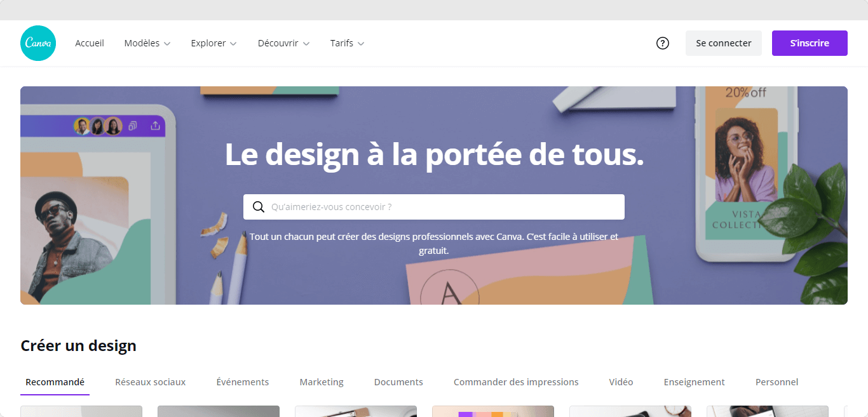Open the Enseignement tab

point(694,382)
